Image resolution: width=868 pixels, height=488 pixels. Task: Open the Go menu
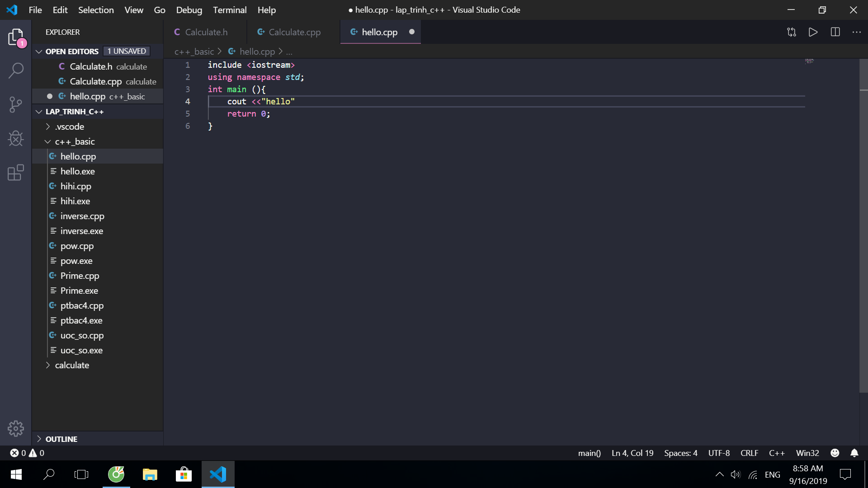point(160,10)
